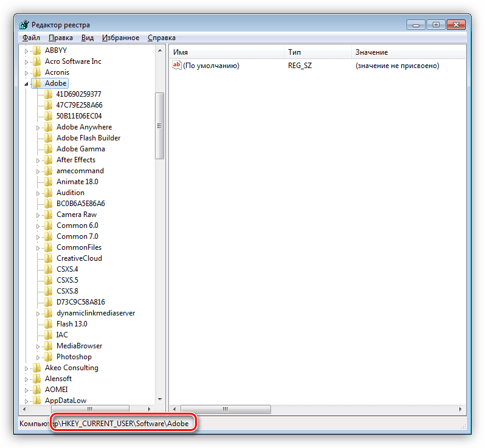The width and height of the screenshot is (485, 448).
Task: Sort by the Тип column header
Action: [318, 52]
